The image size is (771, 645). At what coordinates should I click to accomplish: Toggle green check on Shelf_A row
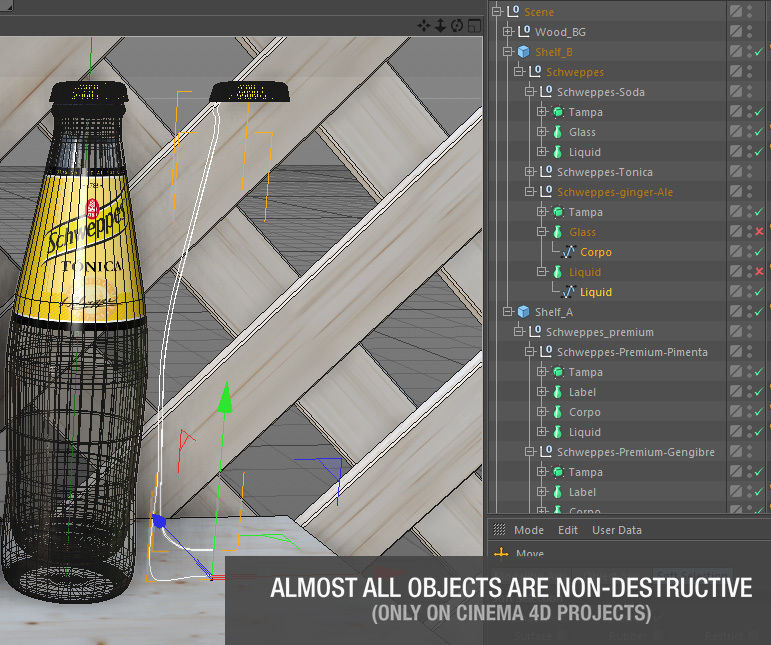pyautogui.click(x=759, y=312)
